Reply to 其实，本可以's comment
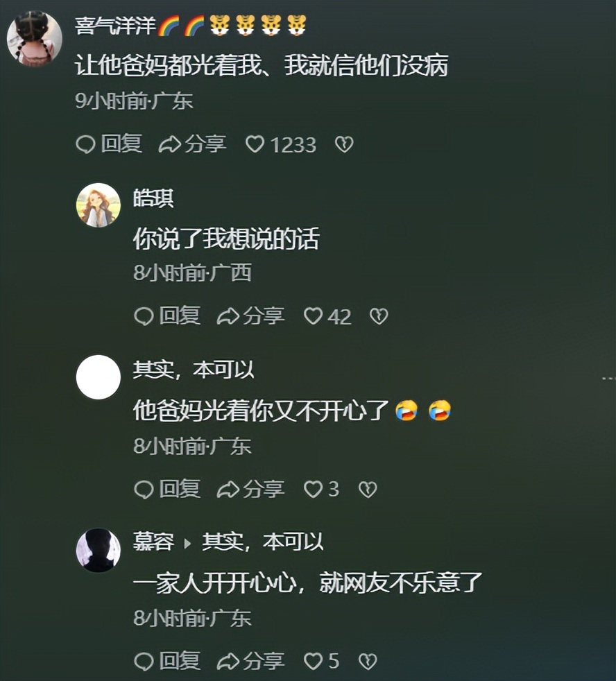616x681 pixels. pos(167,490)
